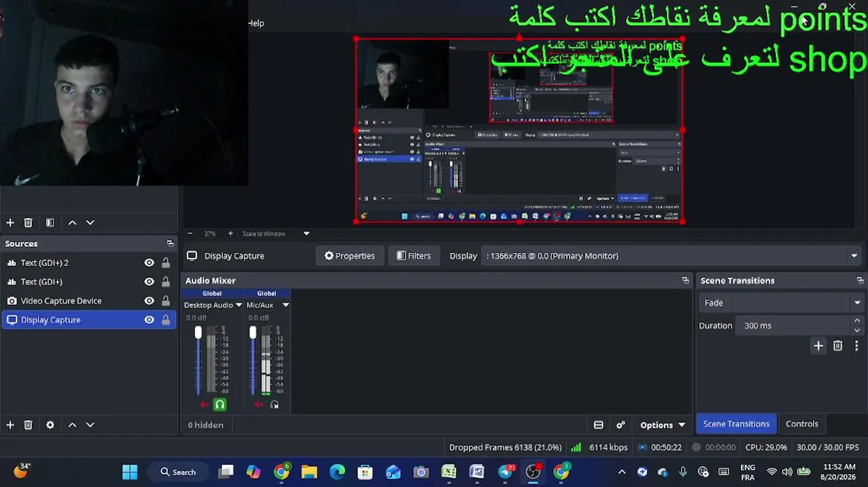
Task: Move the scene down with the down arrow below the webcam preview
Action: tap(90, 223)
